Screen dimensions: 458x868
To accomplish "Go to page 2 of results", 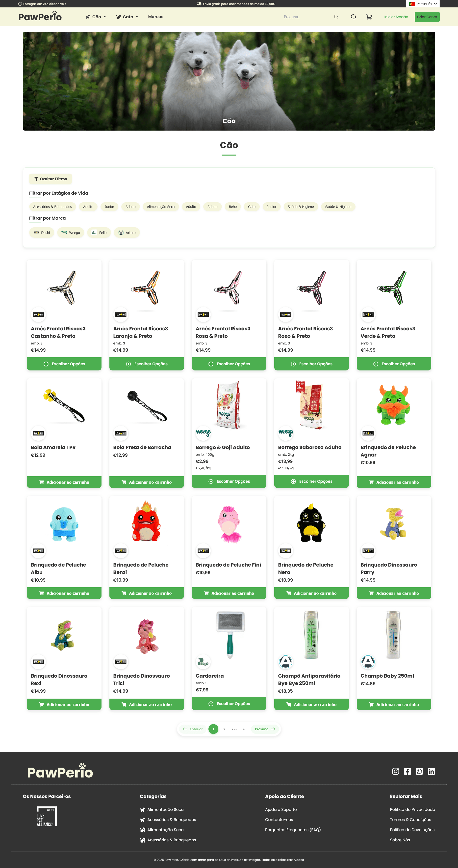I will 224,729.
